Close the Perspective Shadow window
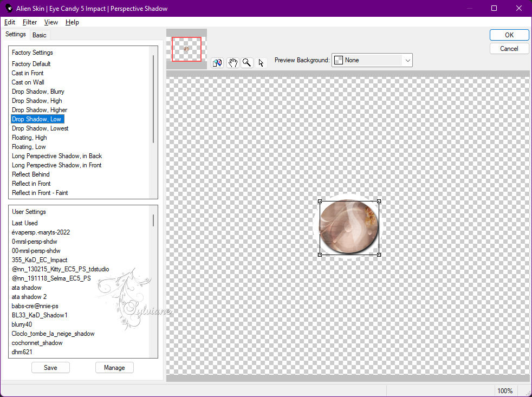This screenshot has height=397, width=532. pos(519,8)
